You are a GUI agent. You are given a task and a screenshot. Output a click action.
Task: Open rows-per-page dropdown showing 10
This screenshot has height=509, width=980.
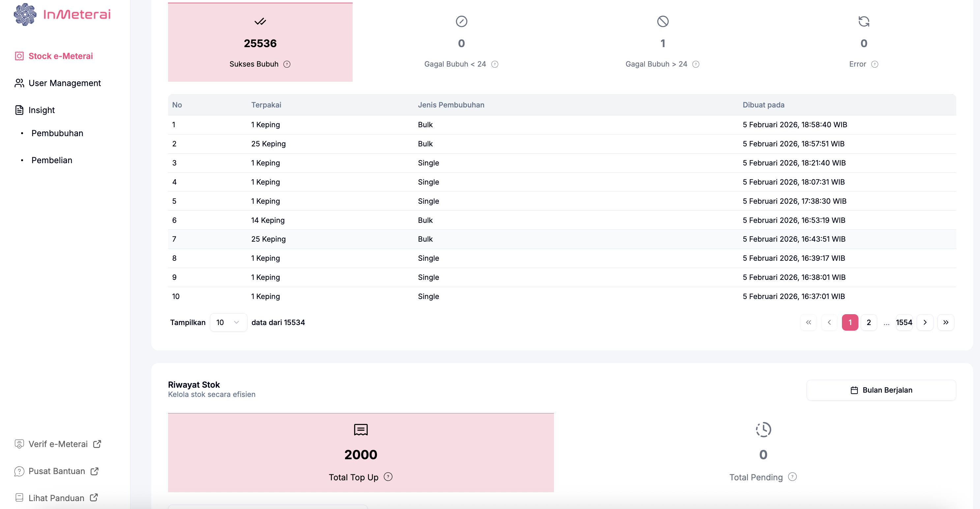[228, 322]
